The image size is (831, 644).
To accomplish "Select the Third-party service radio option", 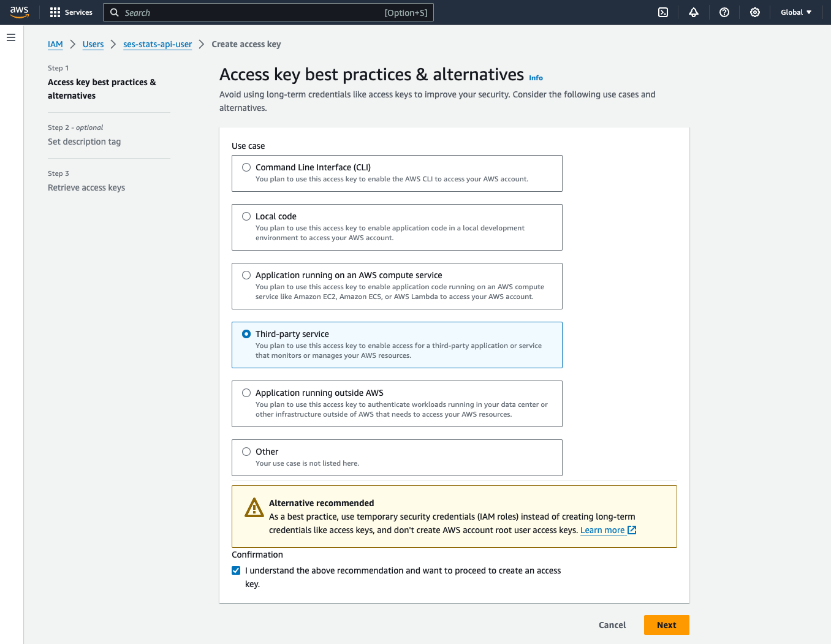I will coord(246,334).
